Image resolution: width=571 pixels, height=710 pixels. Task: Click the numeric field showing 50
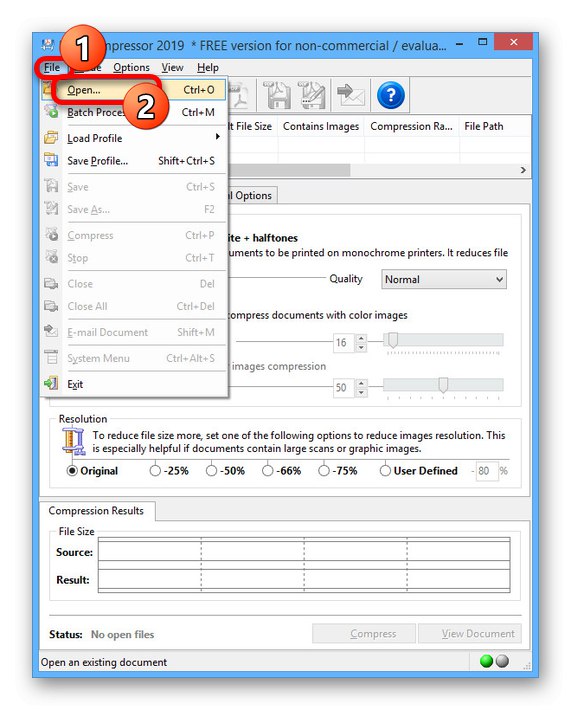(344, 388)
